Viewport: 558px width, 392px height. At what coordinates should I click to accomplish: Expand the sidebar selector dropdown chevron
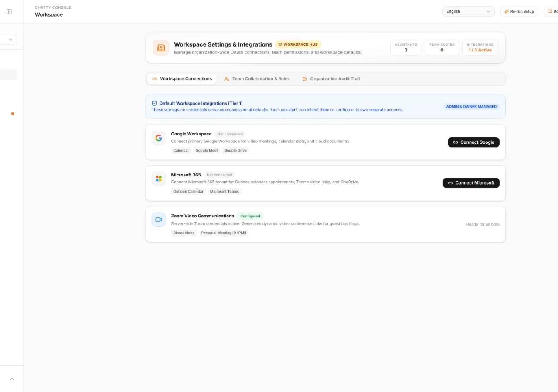(10, 40)
